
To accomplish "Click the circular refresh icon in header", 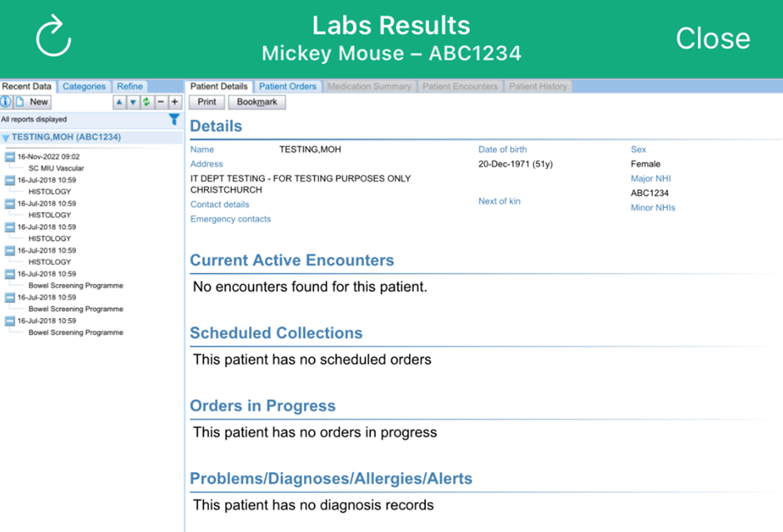I will [x=53, y=37].
